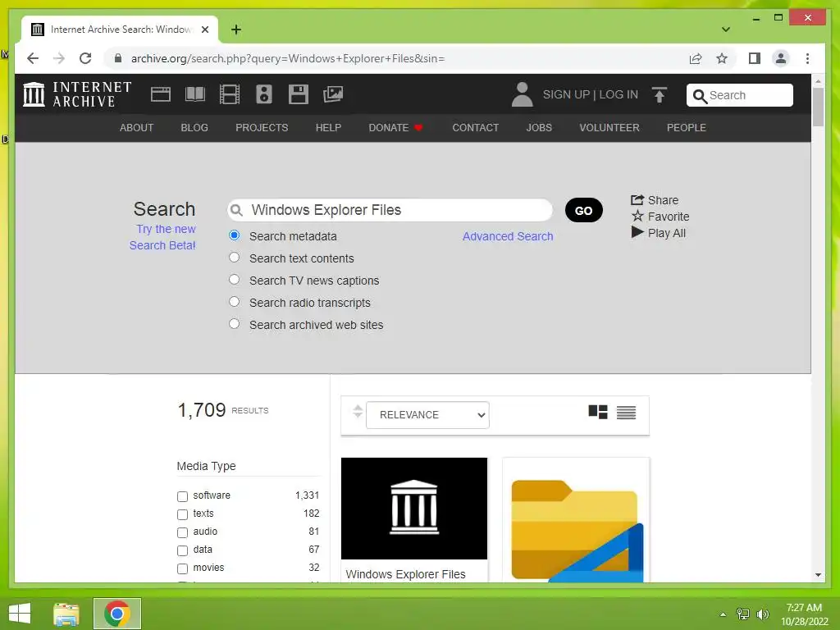The width and height of the screenshot is (840, 630).
Task: Check the data media type box
Action: (183, 550)
